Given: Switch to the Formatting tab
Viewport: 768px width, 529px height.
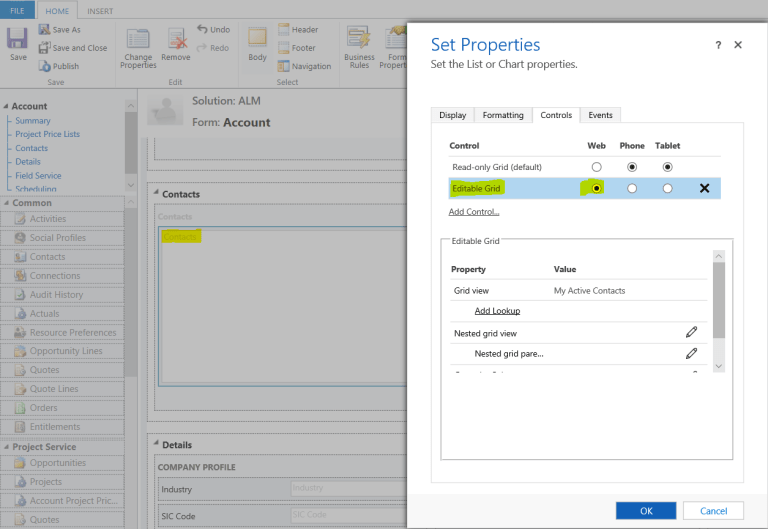Looking at the screenshot, I should (502, 115).
